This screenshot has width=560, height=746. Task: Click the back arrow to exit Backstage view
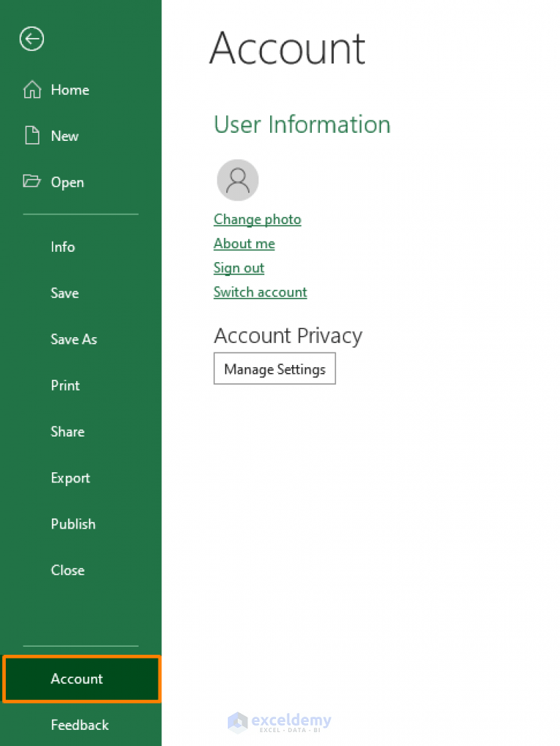click(31, 39)
